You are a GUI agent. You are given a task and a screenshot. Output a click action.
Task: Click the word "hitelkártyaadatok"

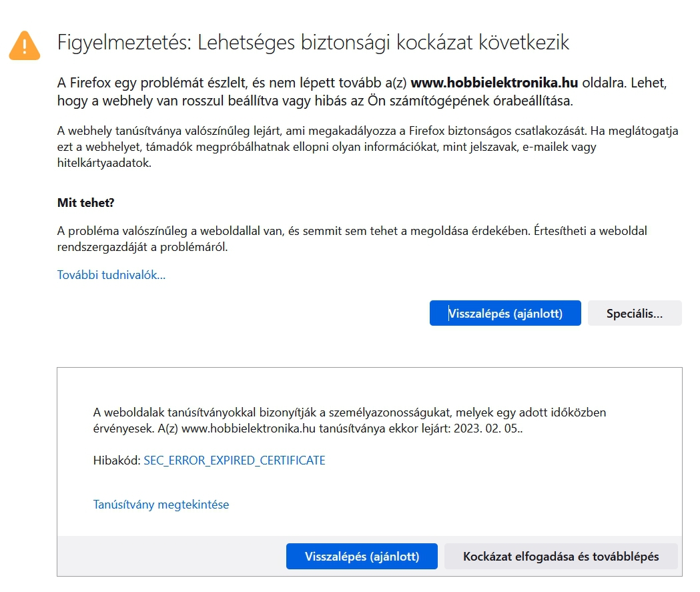click(x=104, y=164)
